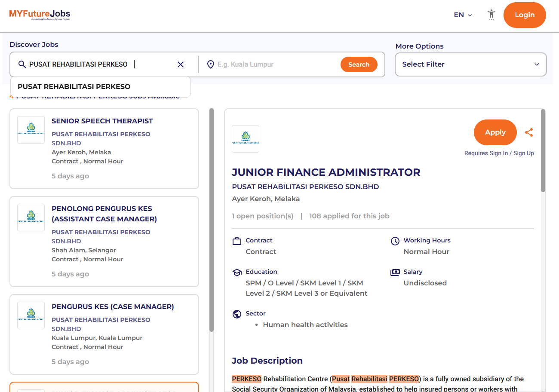
Task: Click 'Ayer Keroh, Melaka' in job details
Action: tap(266, 199)
